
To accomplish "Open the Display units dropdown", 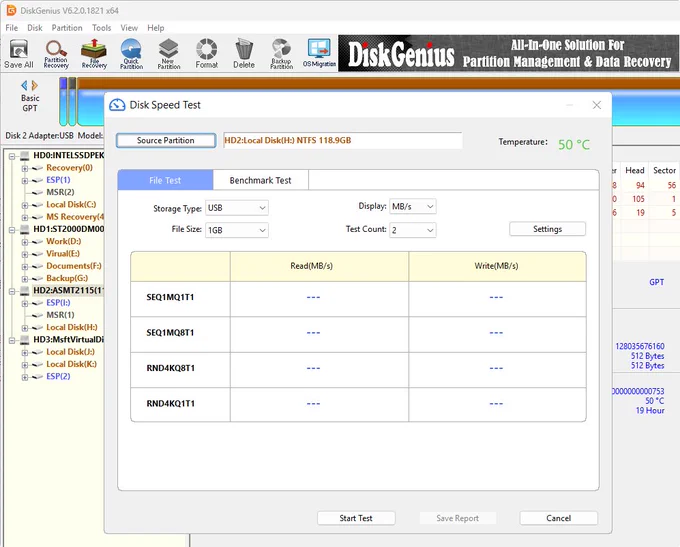I will [x=412, y=206].
